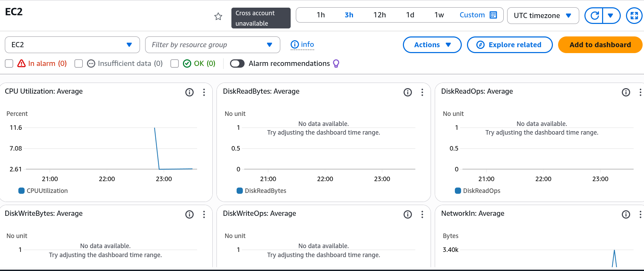
Task: Check the OK status filter checkbox
Action: (x=175, y=63)
